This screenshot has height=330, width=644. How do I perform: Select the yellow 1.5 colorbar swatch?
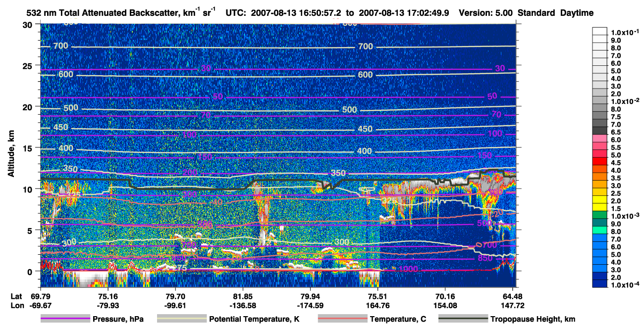tap(600, 208)
